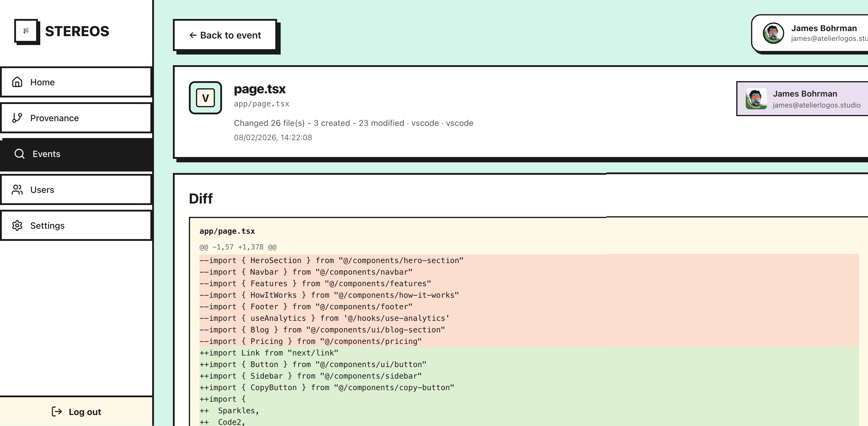Click the Users people icon
Image resolution: width=868 pixels, height=426 pixels.
(17, 190)
